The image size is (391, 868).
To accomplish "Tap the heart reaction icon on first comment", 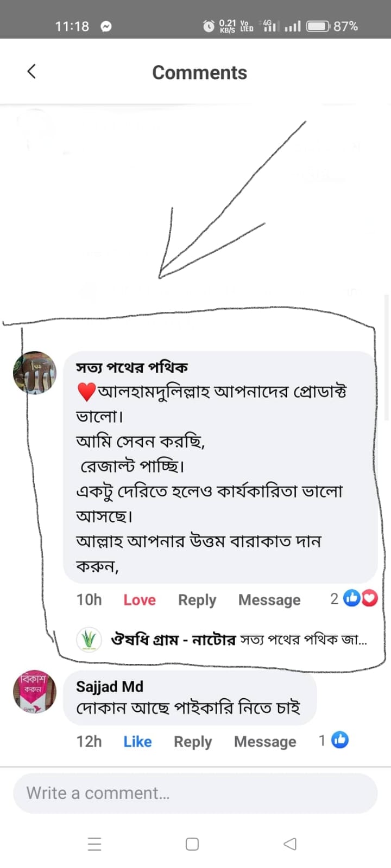I will (369, 598).
